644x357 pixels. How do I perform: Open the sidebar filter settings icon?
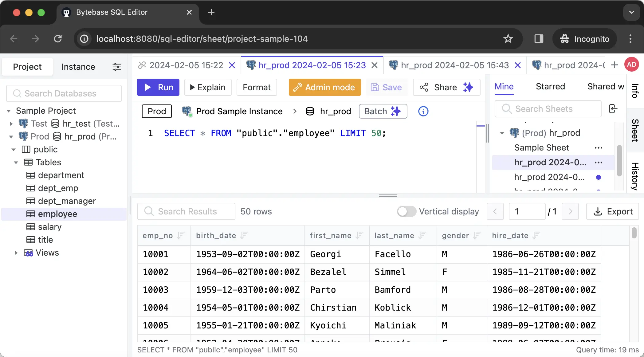coord(117,67)
